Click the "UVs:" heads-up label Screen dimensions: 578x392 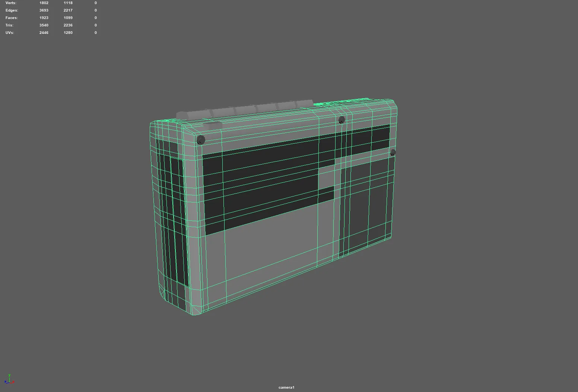(10, 32)
